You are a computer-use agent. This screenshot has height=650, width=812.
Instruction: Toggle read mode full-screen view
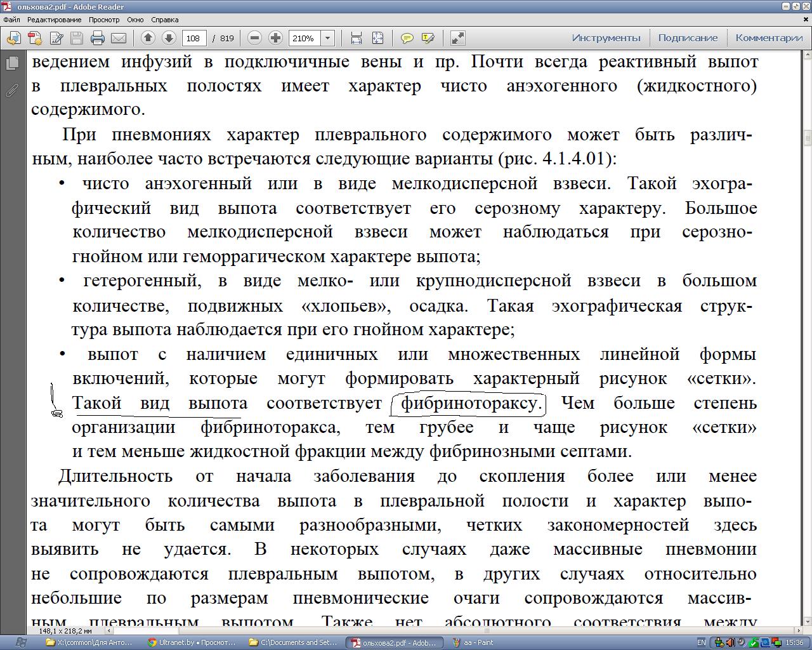[x=457, y=38]
